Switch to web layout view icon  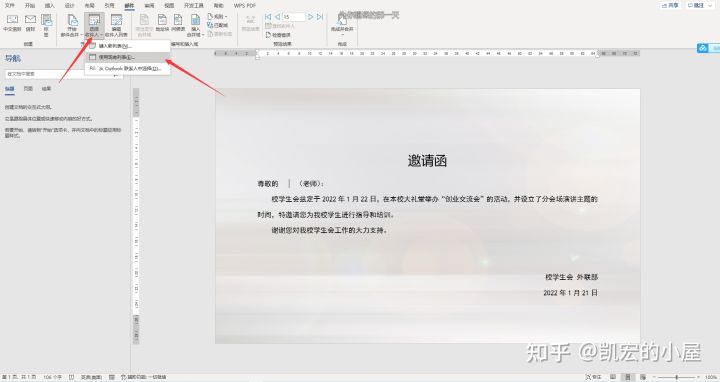642,377
